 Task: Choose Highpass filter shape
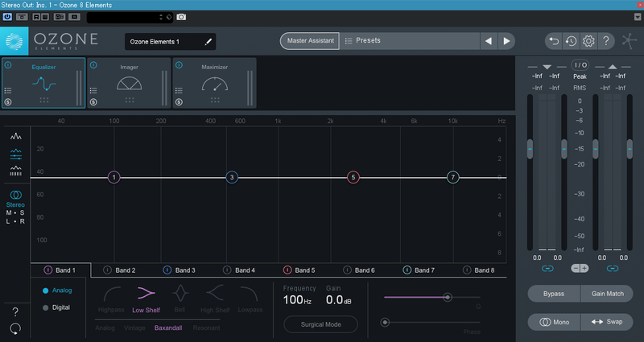click(111, 299)
